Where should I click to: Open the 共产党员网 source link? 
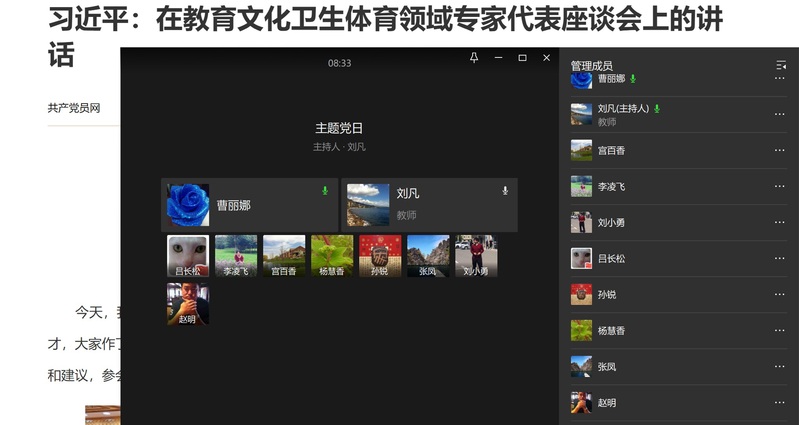click(x=74, y=107)
